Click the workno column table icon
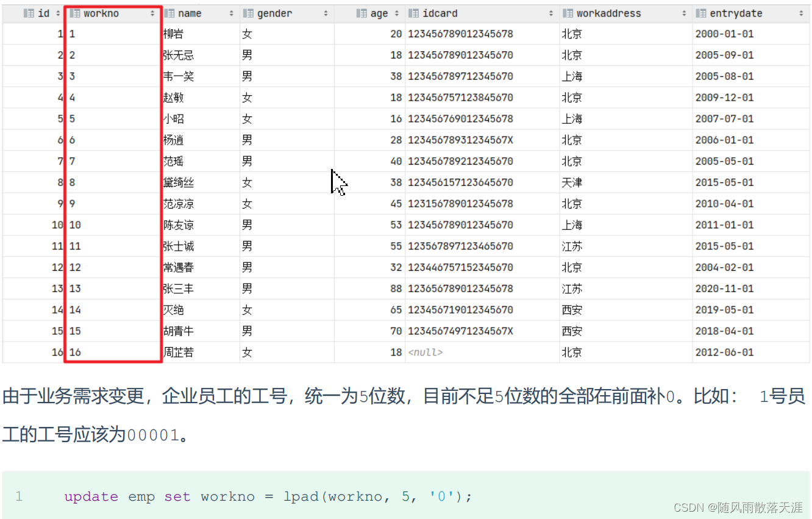812x519 pixels. coord(76,13)
